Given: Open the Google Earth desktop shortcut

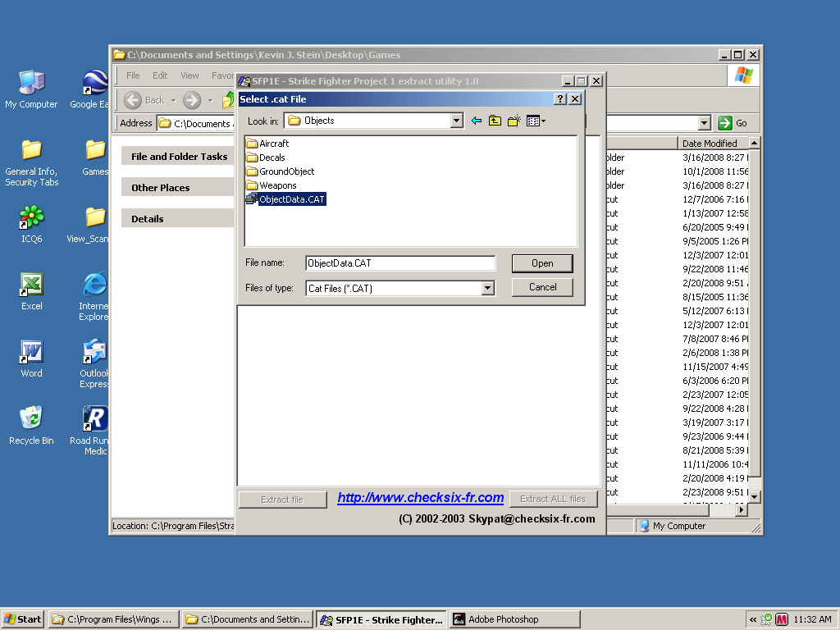Looking at the screenshot, I should pyautogui.click(x=90, y=89).
